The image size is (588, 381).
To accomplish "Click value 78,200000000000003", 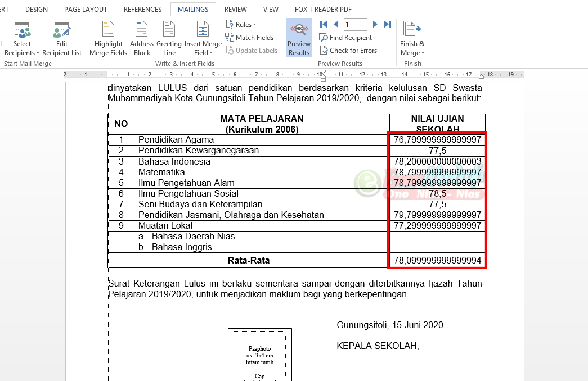I will pyautogui.click(x=437, y=161).
